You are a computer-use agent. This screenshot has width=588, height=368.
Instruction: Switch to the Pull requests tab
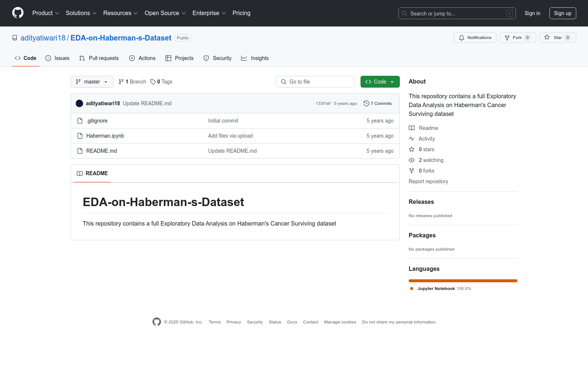pos(99,58)
